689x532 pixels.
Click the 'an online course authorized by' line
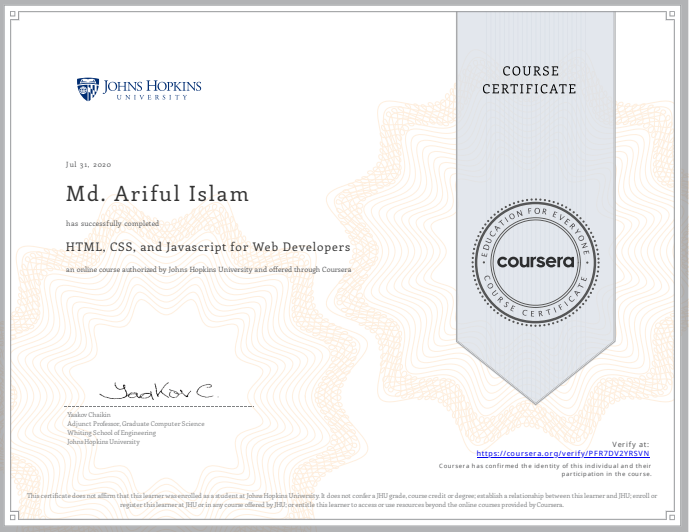pos(208,269)
